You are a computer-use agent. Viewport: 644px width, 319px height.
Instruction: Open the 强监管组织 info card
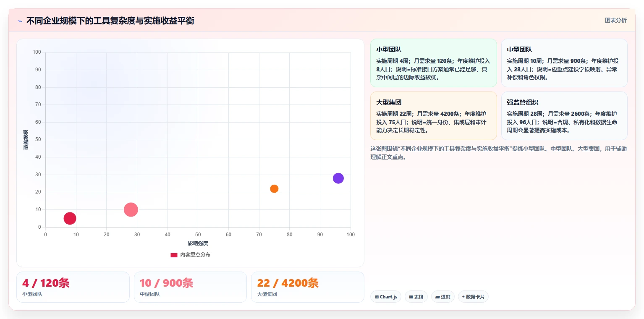pyautogui.click(x=564, y=116)
